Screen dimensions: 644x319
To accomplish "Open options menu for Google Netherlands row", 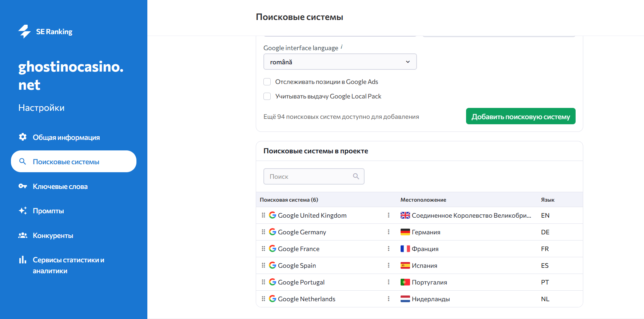I will (389, 299).
